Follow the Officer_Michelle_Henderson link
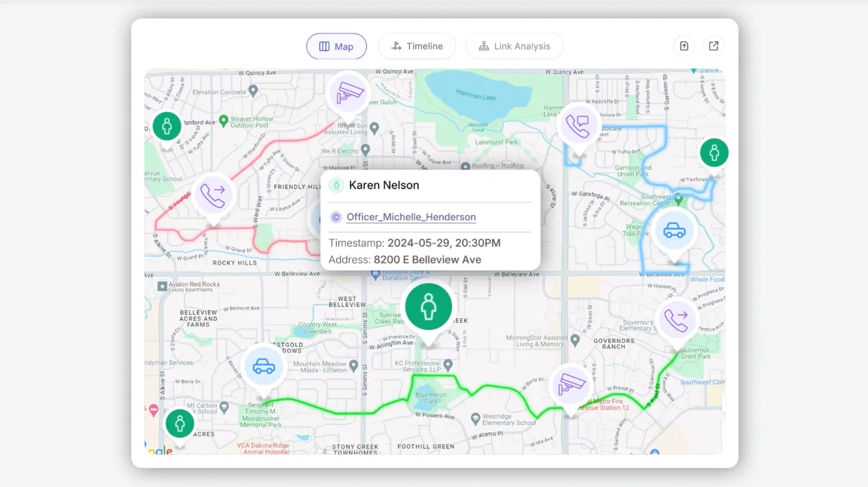 pos(411,218)
